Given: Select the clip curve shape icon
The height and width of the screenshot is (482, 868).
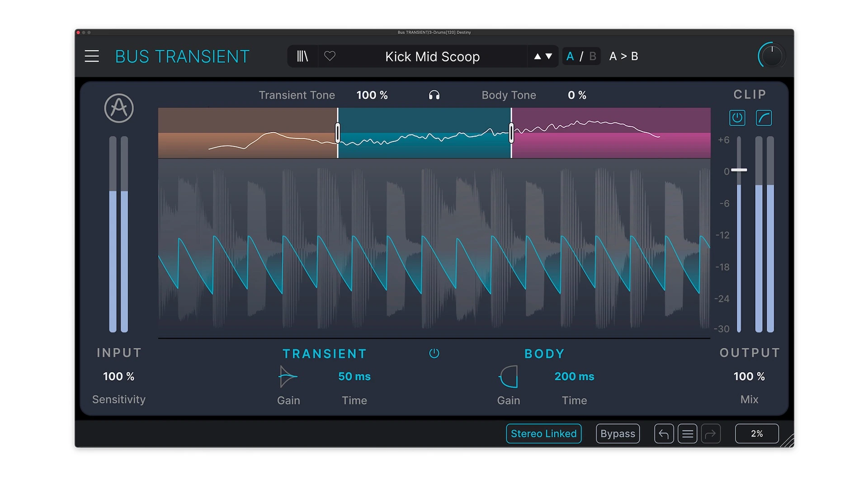Looking at the screenshot, I should pos(764,118).
